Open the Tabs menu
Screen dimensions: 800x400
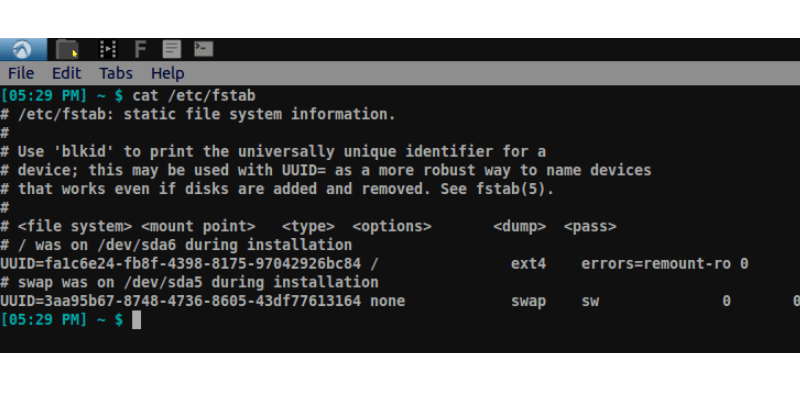tap(116, 73)
